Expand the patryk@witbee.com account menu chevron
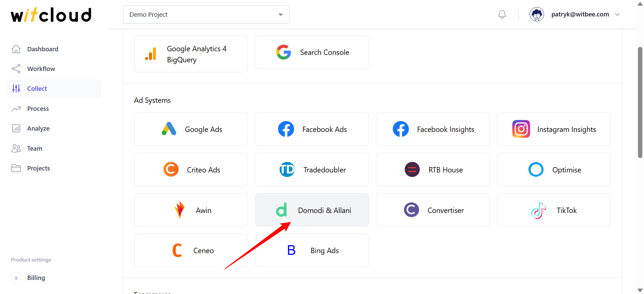This screenshot has width=644, height=294. tap(617, 15)
